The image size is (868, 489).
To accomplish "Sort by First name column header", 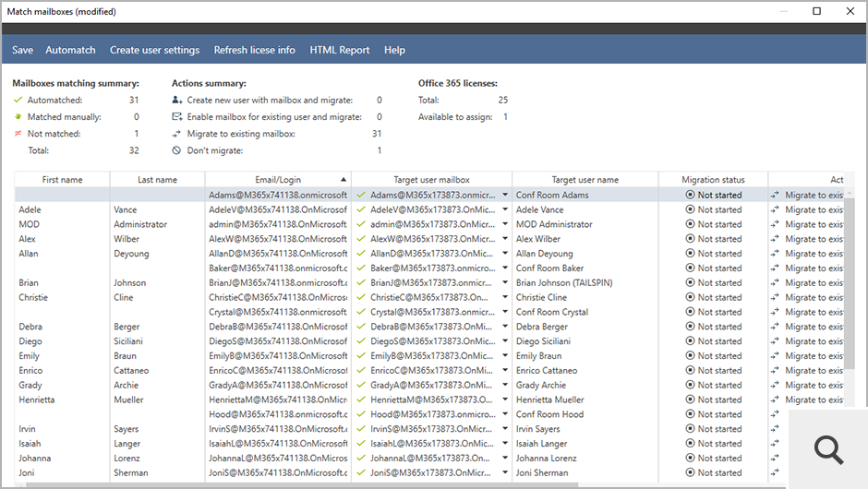I will [62, 180].
